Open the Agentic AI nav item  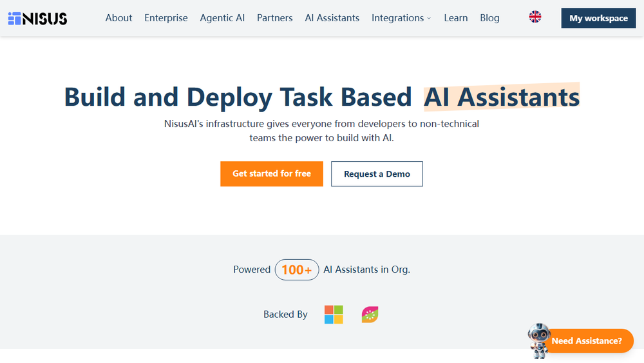(x=222, y=18)
